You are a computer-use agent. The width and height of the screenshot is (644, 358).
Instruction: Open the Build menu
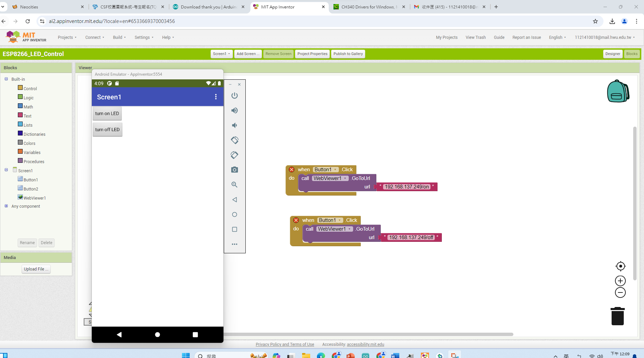pyautogui.click(x=119, y=37)
